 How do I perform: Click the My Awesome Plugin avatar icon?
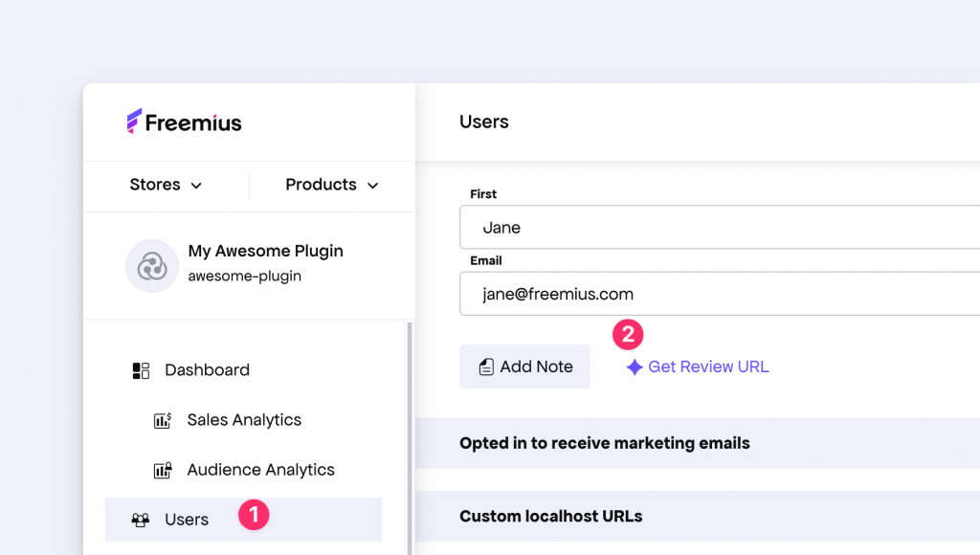point(152,266)
